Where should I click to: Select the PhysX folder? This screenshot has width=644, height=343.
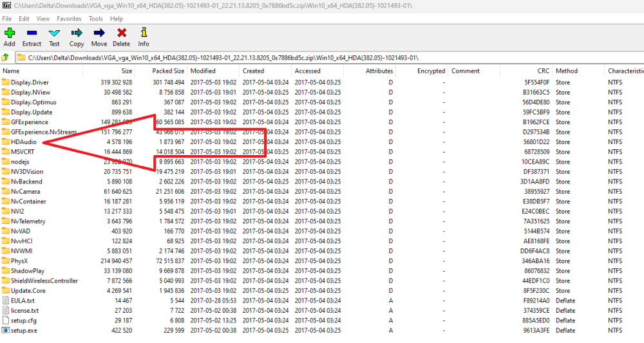point(19,261)
